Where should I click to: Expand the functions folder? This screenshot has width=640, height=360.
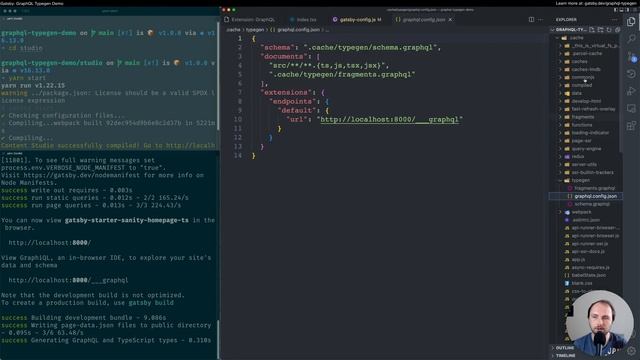pos(581,125)
